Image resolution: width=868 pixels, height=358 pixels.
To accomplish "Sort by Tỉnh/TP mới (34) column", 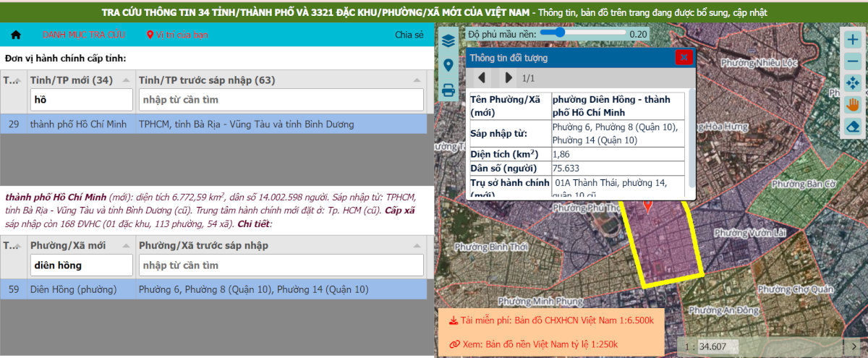I will (x=127, y=80).
